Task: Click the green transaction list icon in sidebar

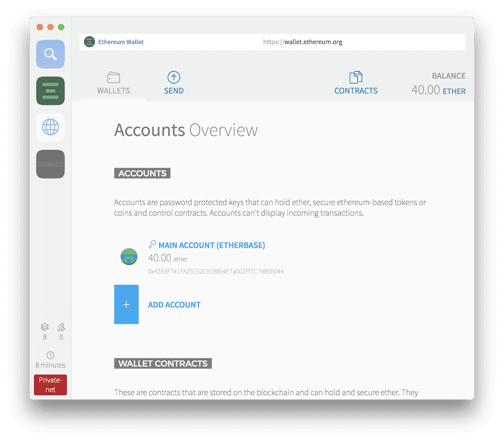Action: coord(50,91)
